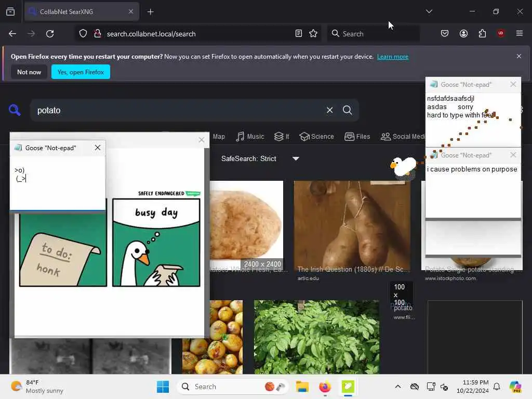Switch to the Music category tab
This screenshot has height=399, width=532.
[250, 137]
